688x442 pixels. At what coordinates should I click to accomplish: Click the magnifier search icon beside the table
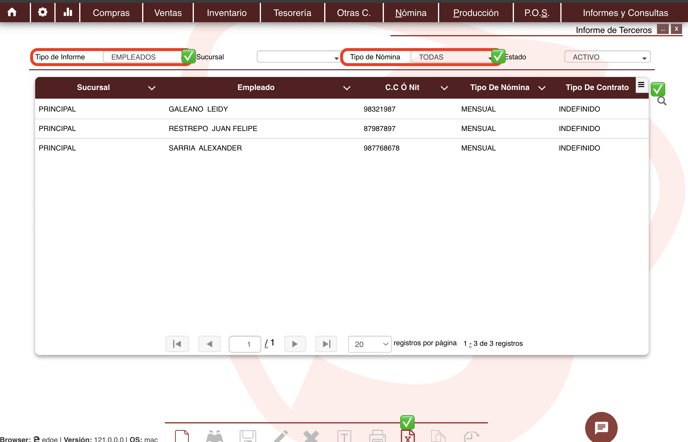(x=662, y=101)
